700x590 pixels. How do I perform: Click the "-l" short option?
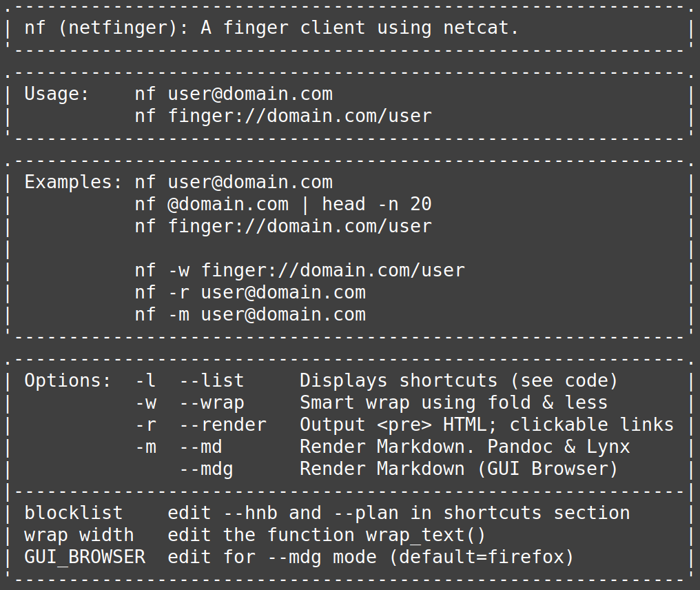145,380
